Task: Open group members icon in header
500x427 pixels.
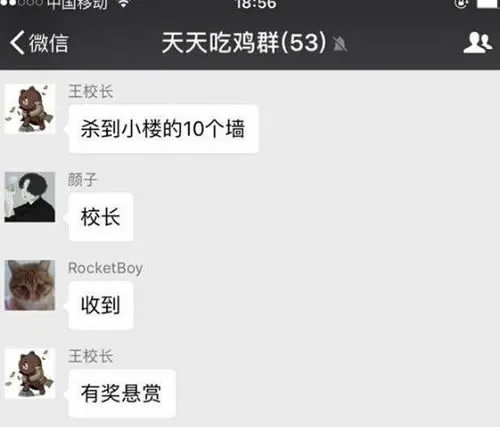Action: coord(477,43)
